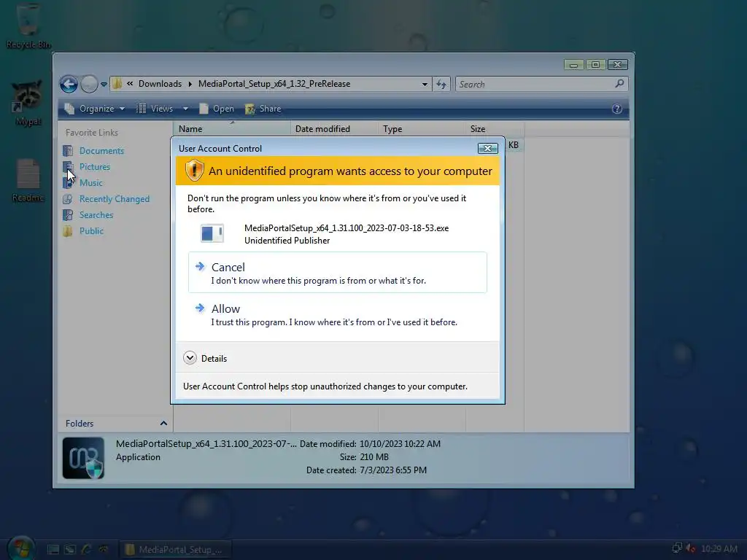The image size is (747, 560).
Task: Click the Recently Changed icon in the sidebar
Action: click(x=68, y=199)
